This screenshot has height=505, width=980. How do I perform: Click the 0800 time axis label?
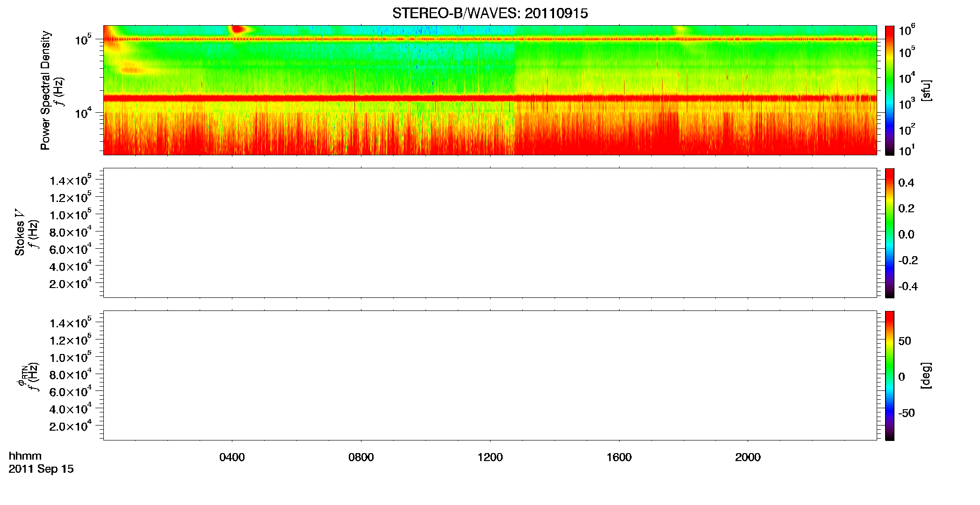[361, 457]
